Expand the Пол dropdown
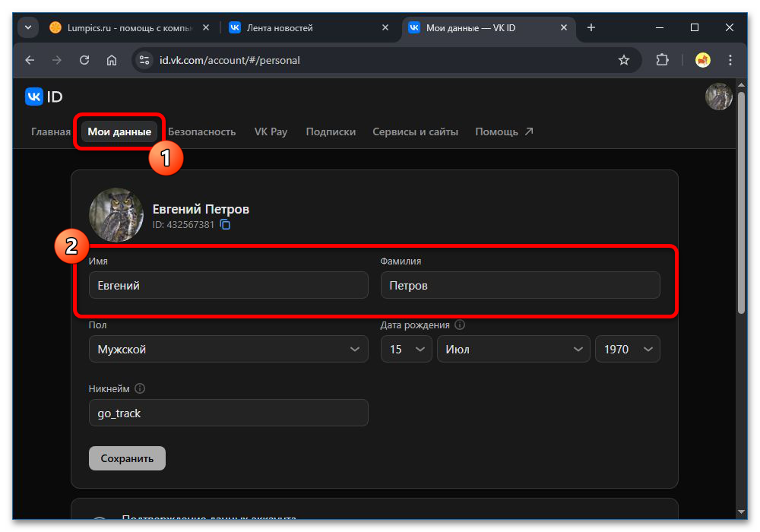The height and width of the screenshot is (532, 760). pos(228,349)
